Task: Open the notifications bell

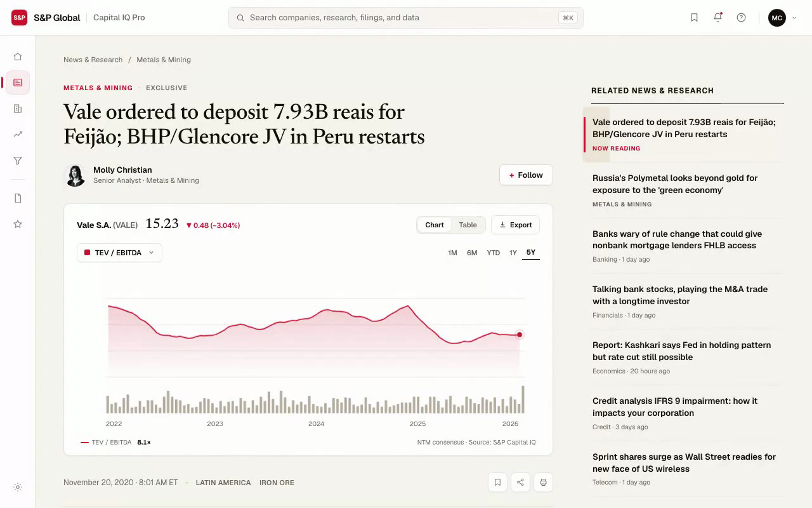Action: coord(717,18)
